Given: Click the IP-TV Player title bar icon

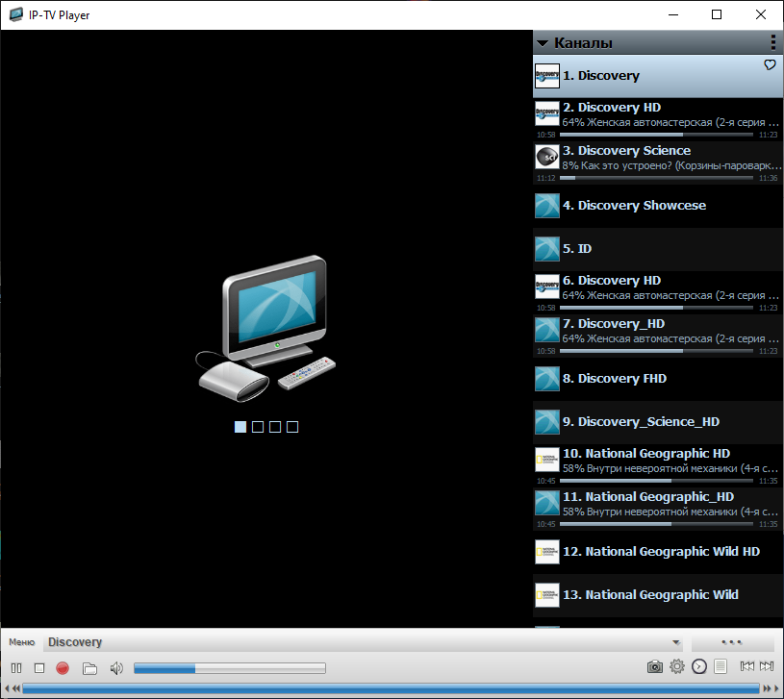Looking at the screenshot, I should click(x=16, y=14).
